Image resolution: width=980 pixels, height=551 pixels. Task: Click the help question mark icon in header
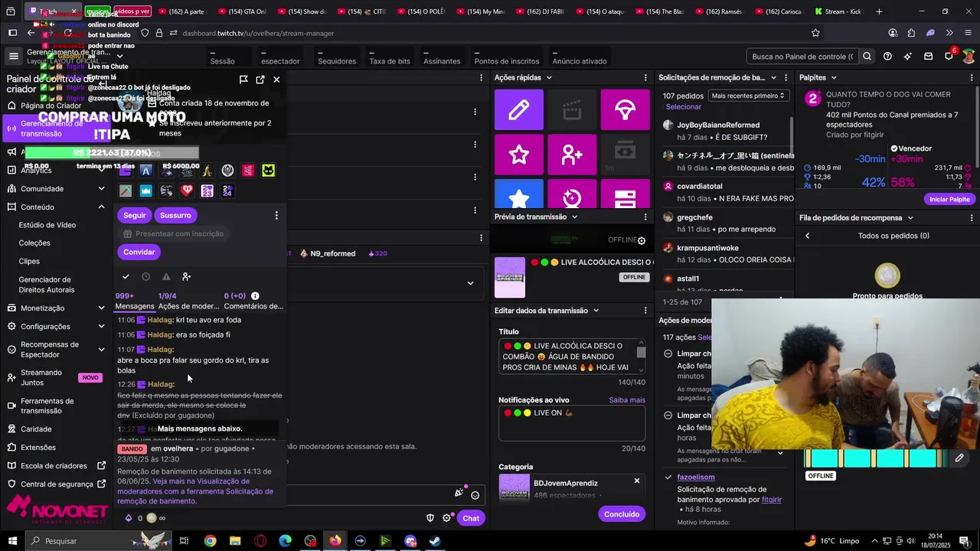pyautogui.click(x=887, y=56)
